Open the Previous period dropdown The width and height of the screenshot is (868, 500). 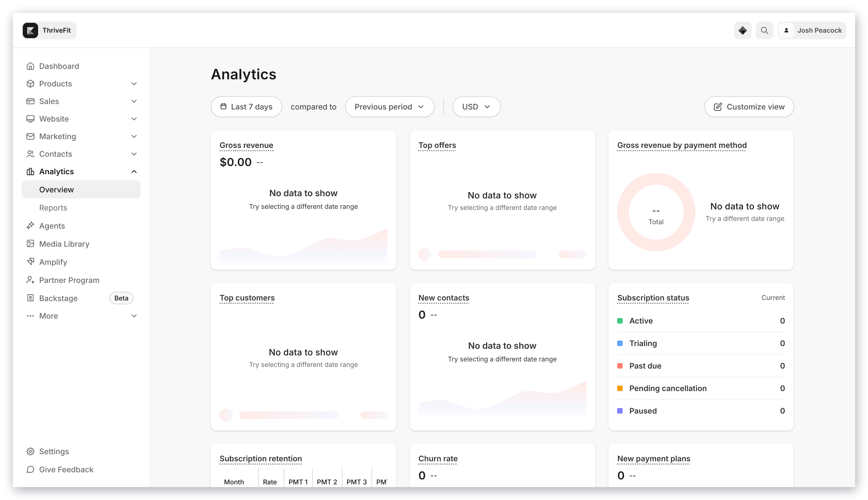[x=389, y=107]
